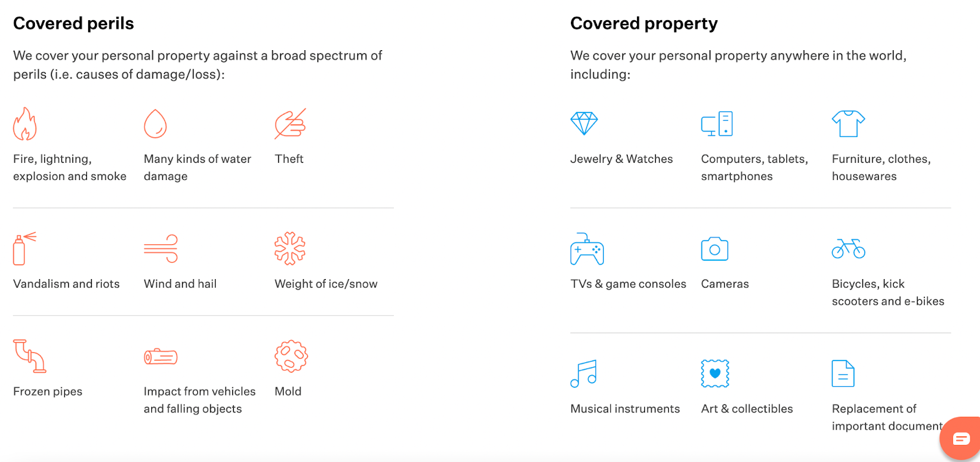Screen dimensions: 980x462
Task: Select the falling log impact icon
Action: tap(160, 356)
